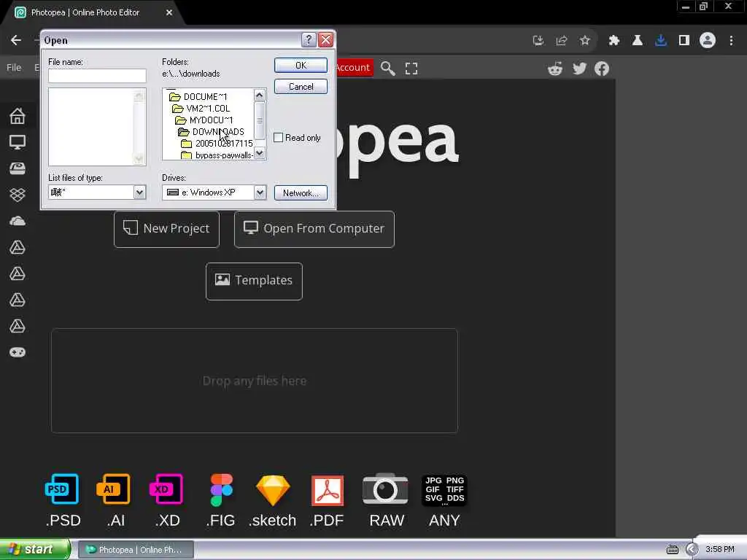
Task: Click the browser side panel icon
Action: 684,41
